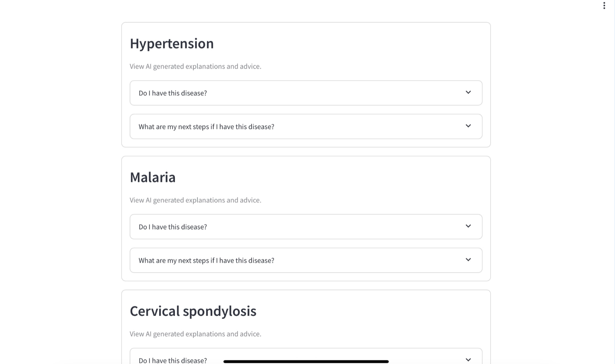Open the three-dot main menu
The height and width of the screenshot is (364, 615).
[x=604, y=6]
